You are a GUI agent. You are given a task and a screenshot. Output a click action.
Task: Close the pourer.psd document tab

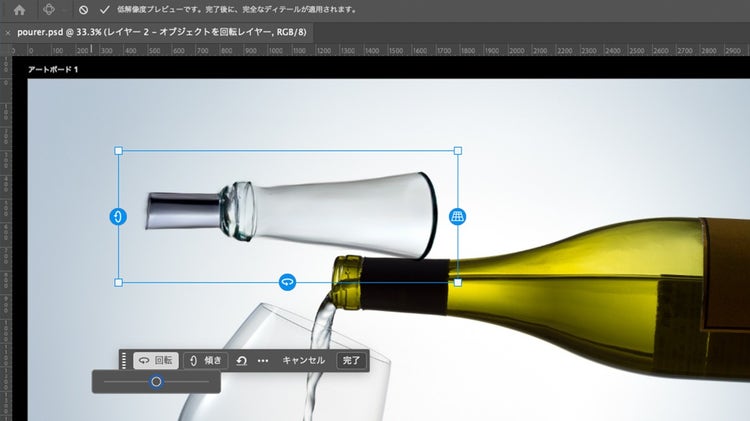pos(8,33)
